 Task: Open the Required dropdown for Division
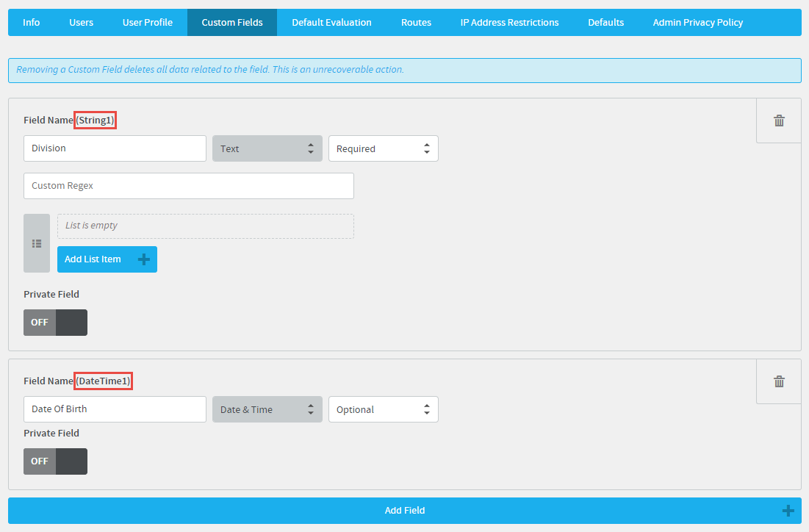point(383,148)
